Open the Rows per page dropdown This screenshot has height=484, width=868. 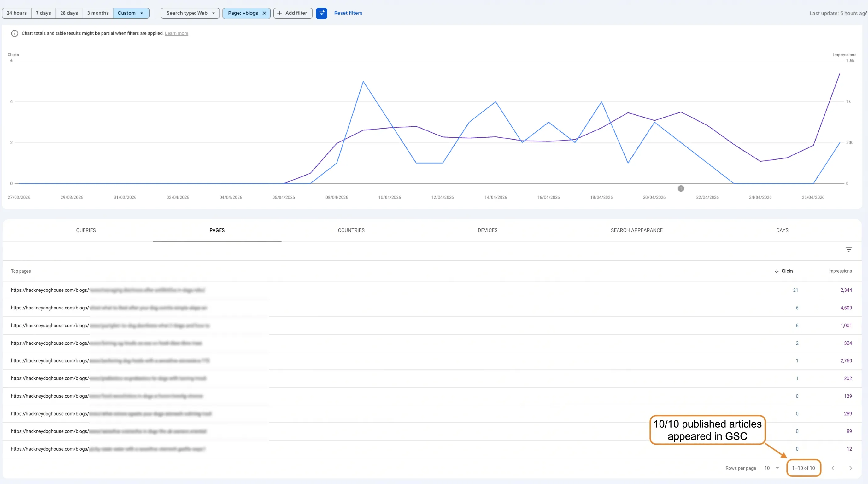point(771,468)
